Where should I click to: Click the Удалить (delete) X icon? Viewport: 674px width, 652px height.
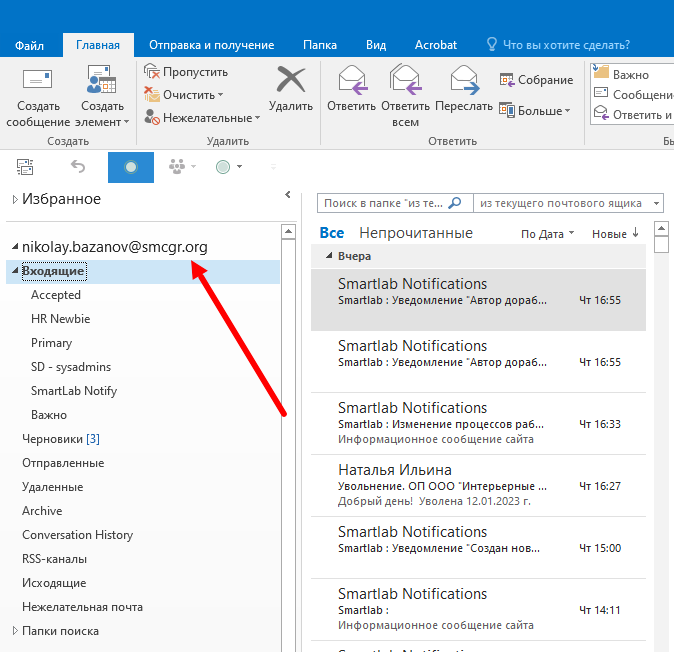click(x=291, y=80)
